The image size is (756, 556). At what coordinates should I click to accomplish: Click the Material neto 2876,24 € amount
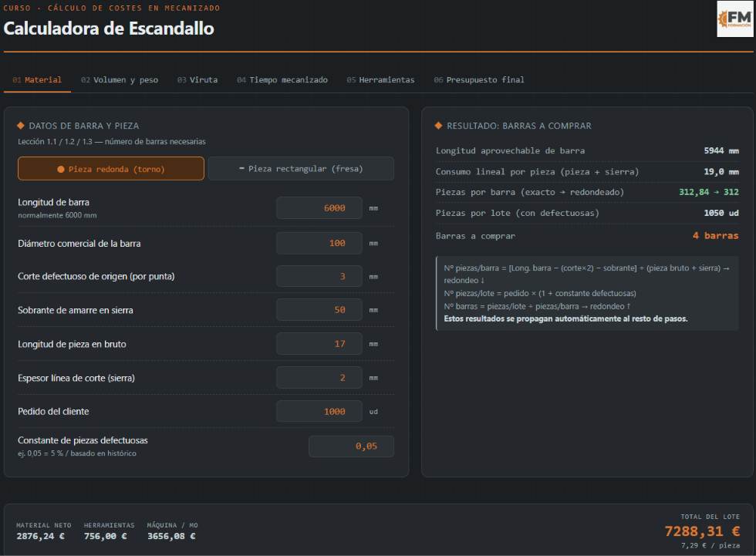pos(40,536)
